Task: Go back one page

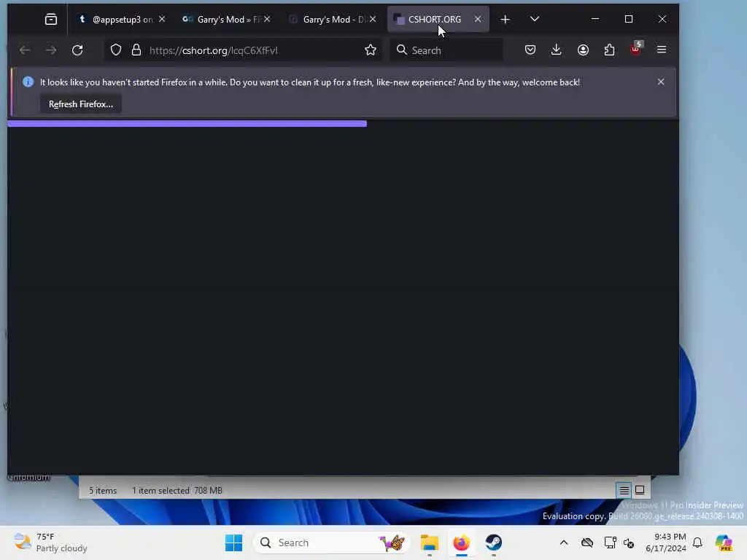Action: point(25,50)
